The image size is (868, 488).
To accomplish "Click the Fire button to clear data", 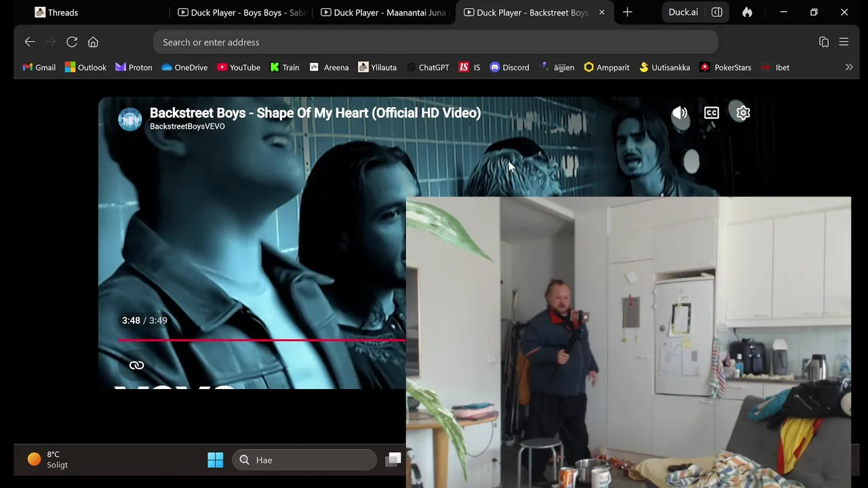I will coord(747,12).
